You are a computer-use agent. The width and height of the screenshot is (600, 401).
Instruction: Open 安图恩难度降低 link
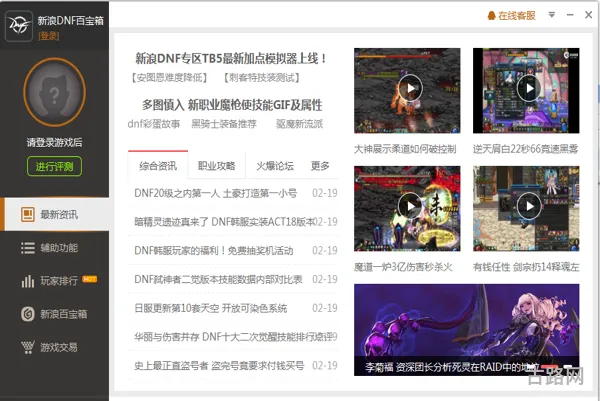click(169, 78)
